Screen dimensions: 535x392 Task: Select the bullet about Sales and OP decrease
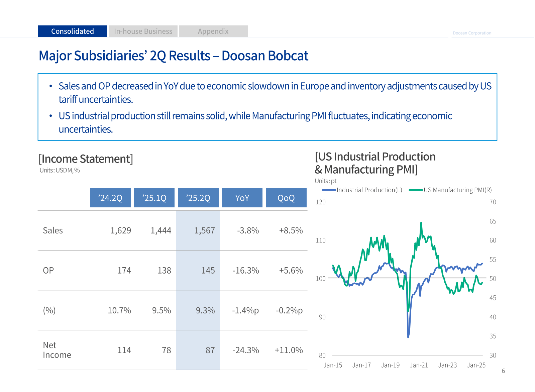[275, 93]
